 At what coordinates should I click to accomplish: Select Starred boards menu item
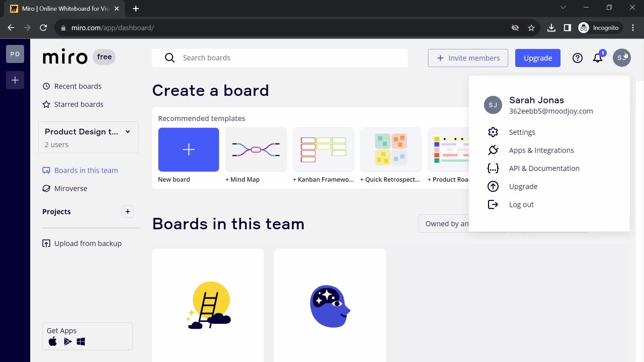(x=79, y=104)
